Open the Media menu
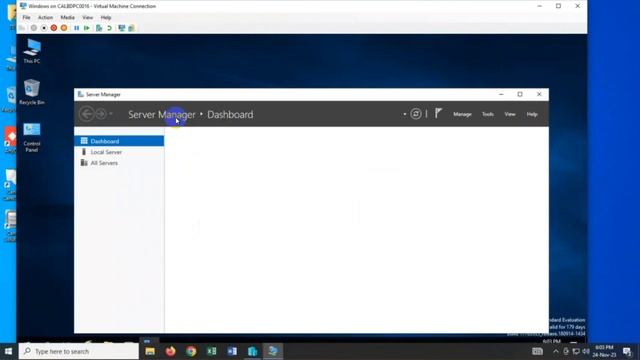640x360 pixels. click(x=67, y=18)
